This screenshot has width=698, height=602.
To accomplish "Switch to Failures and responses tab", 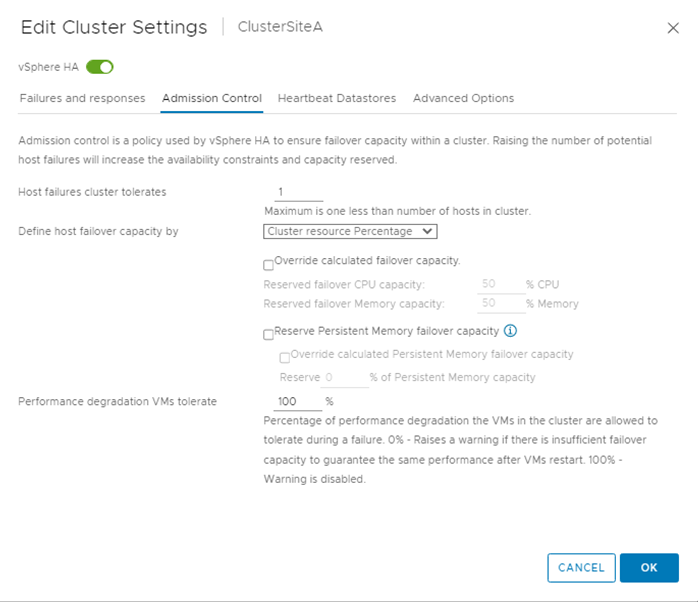I will coord(82,98).
